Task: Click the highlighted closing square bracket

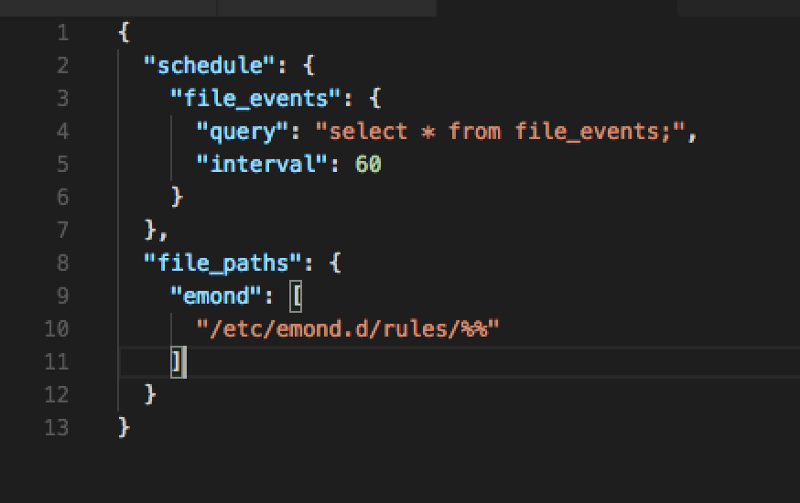Action: pyautogui.click(x=177, y=362)
